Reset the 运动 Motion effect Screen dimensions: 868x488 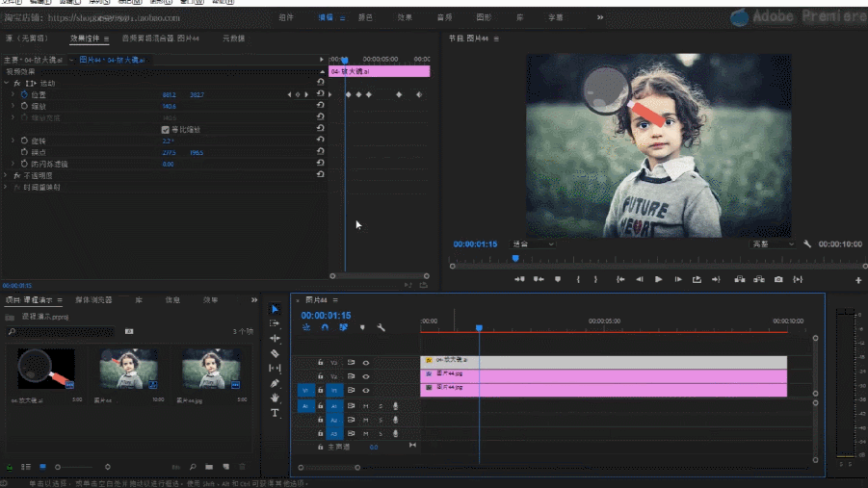[x=320, y=82]
